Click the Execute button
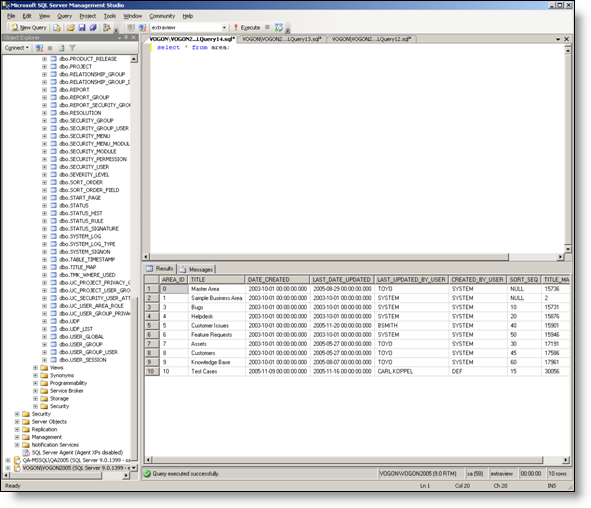Viewport: 591px width, 508px height. pos(247,28)
